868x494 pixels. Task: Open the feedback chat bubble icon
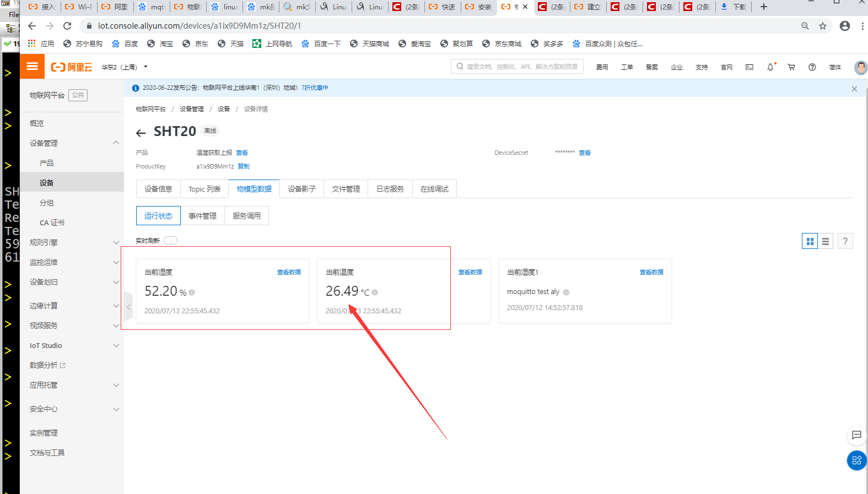click(x=856, y=435)
